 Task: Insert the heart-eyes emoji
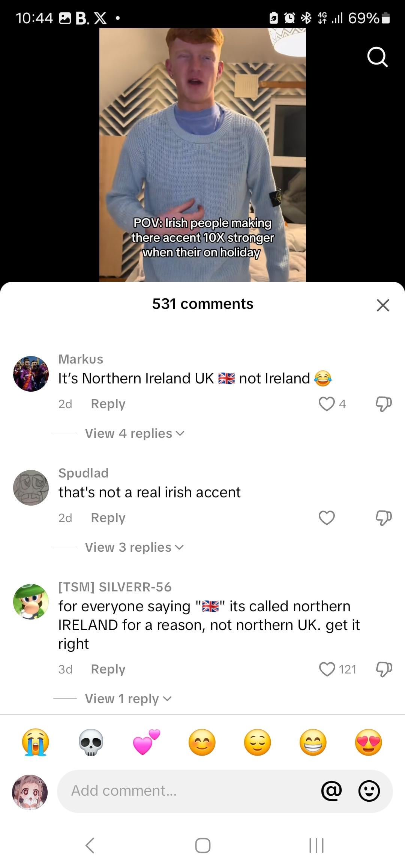(x=369, y=742)
